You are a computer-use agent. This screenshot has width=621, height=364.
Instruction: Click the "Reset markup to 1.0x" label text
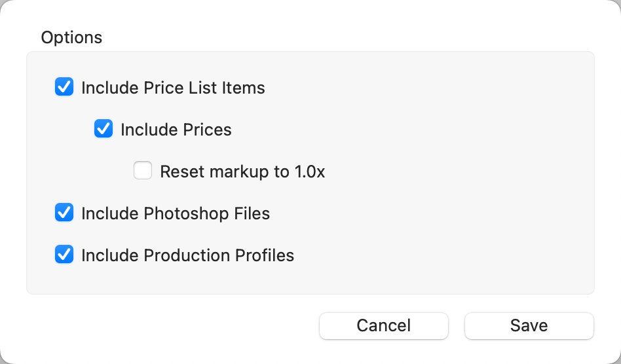tap(242, 172)
